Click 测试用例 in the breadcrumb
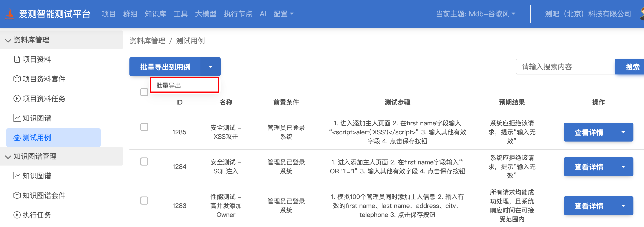 (190, 41)
